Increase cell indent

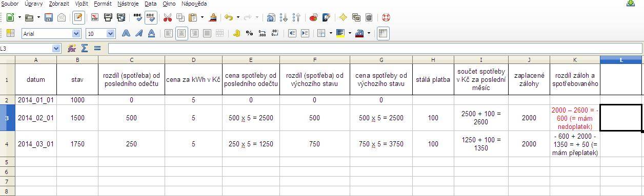point(305,33)
